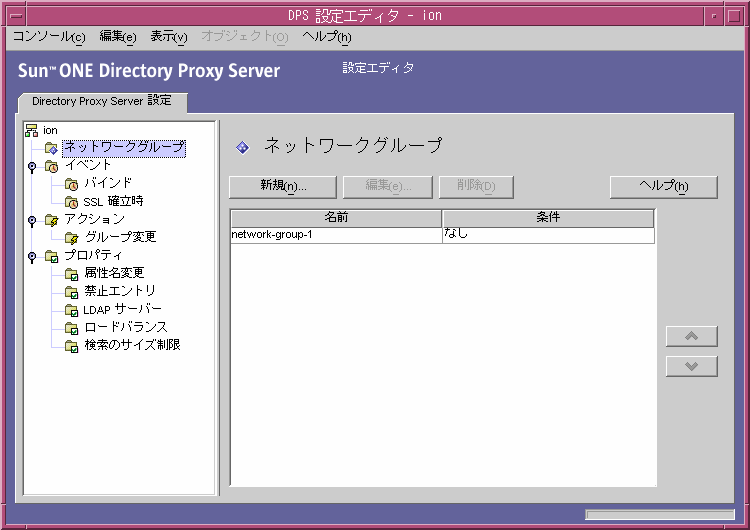Screen dimensions: 750x530
Task: Open the window menu button in title bar
Action: (x=16, y=16)
